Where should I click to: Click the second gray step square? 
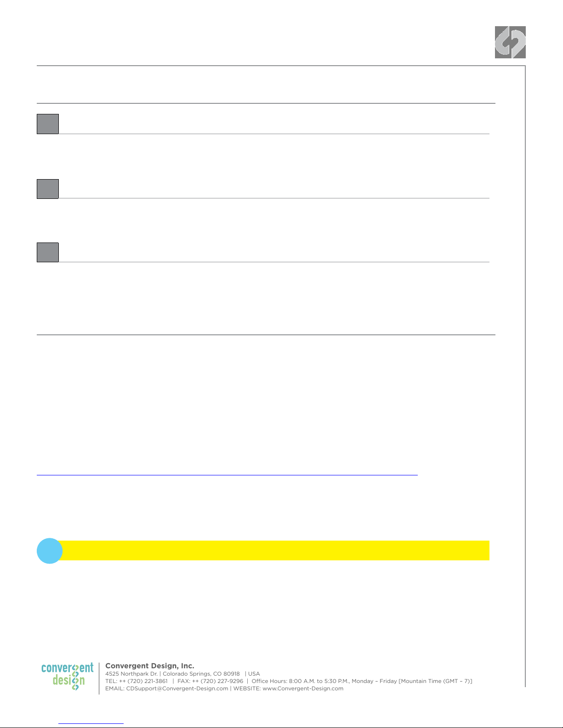[48, 189]
